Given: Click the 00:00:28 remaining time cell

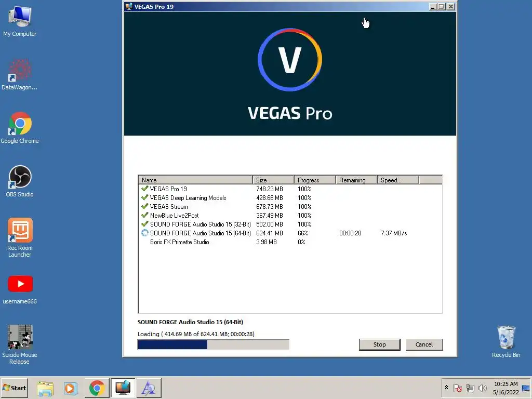Looking at the screenshot, I should pos(350,233).
